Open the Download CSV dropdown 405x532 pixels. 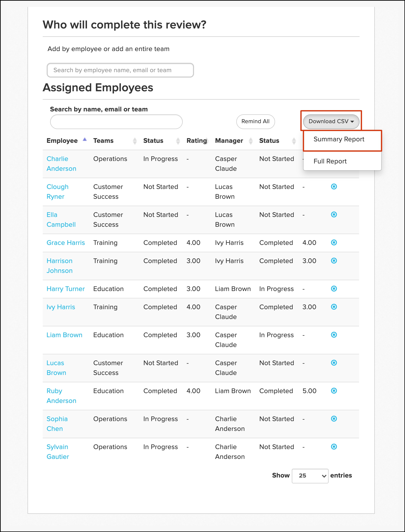pos(331,121)
